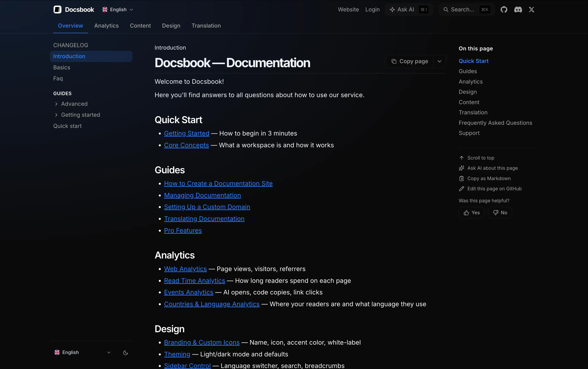588x369 pixels.
Task: Jump to Frequently Asked Questions outline item
Action: pos(495,123)
